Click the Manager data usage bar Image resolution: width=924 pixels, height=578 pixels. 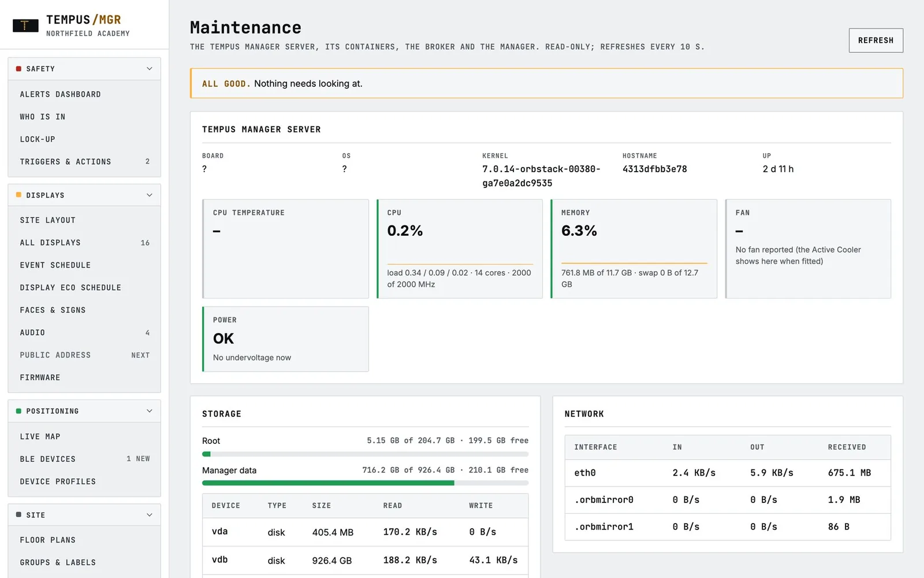(x=365, y=483)
